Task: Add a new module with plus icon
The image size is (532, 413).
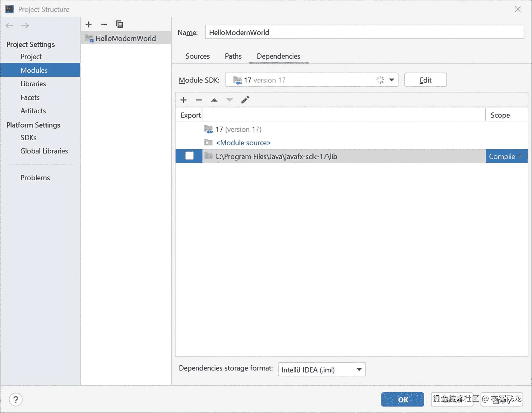Action: tap(89, 24)
